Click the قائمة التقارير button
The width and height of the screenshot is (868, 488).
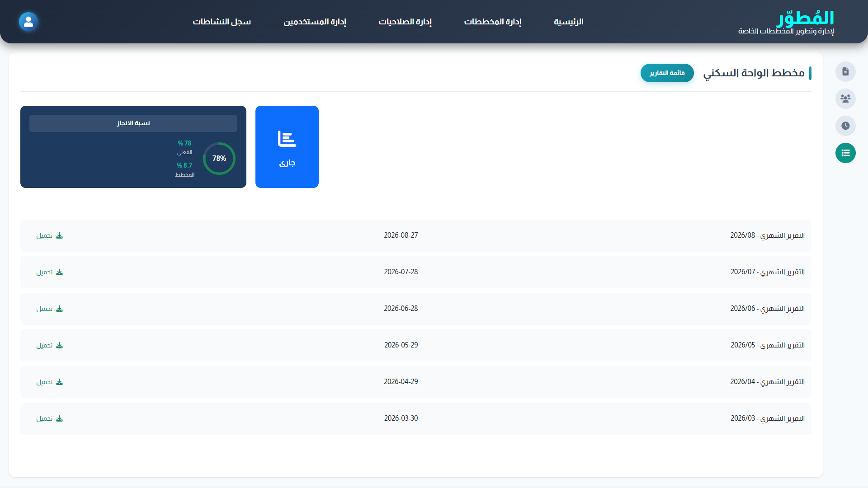(x=667, y=73)
